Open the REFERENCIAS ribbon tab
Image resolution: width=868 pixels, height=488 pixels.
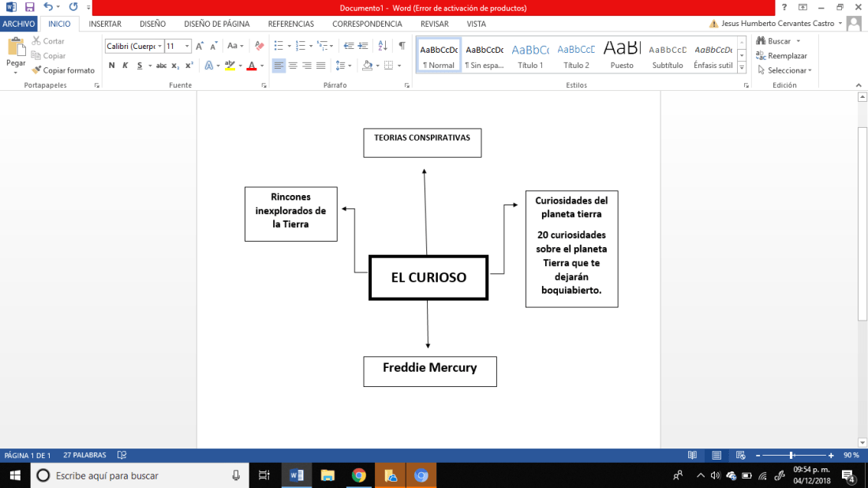(290, 24)
